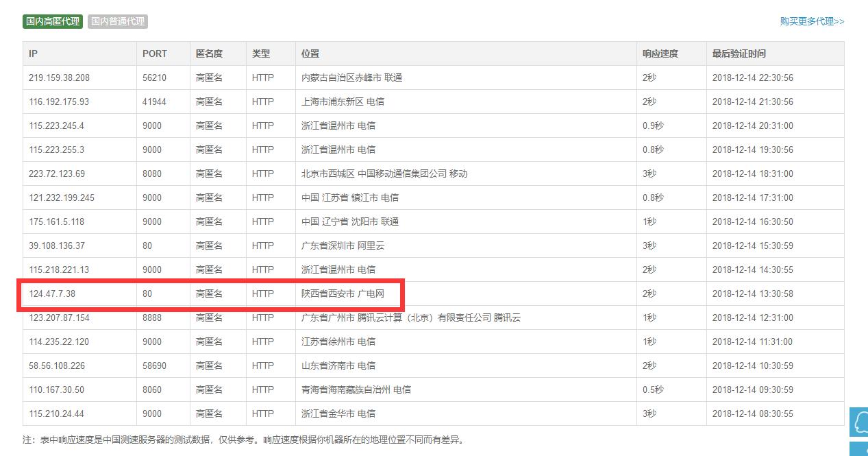Click the 响应速度 column header
Screen dimensions: 868x456
coord(656,53)
